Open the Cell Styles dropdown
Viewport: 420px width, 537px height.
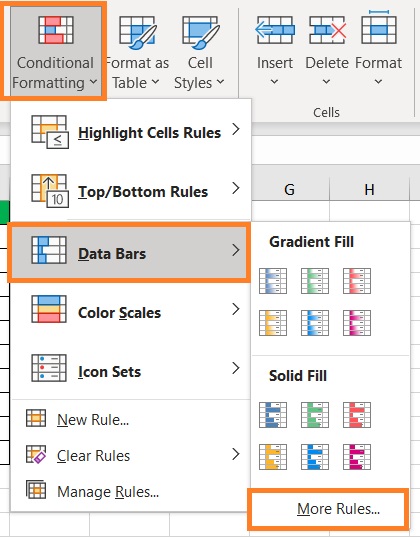click(x=199, y=51)
